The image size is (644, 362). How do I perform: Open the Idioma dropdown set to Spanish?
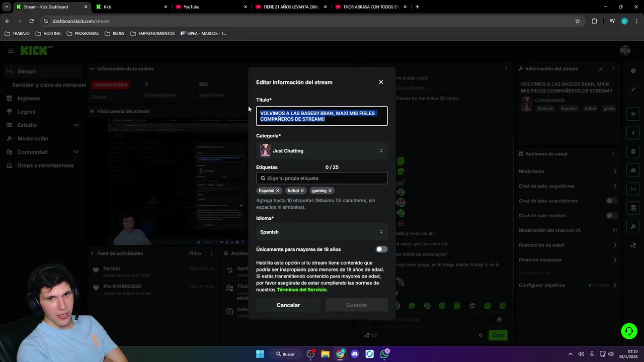[x=322, y=232]
